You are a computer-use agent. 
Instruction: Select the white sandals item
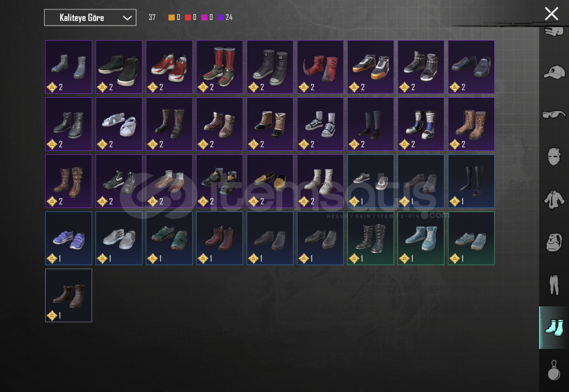click(x=119, y=124)
